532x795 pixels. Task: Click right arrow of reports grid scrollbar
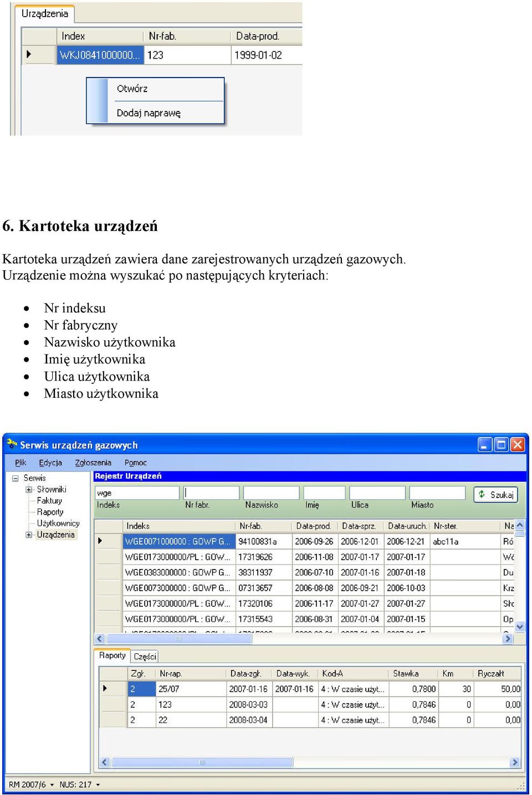pos(515,763)
